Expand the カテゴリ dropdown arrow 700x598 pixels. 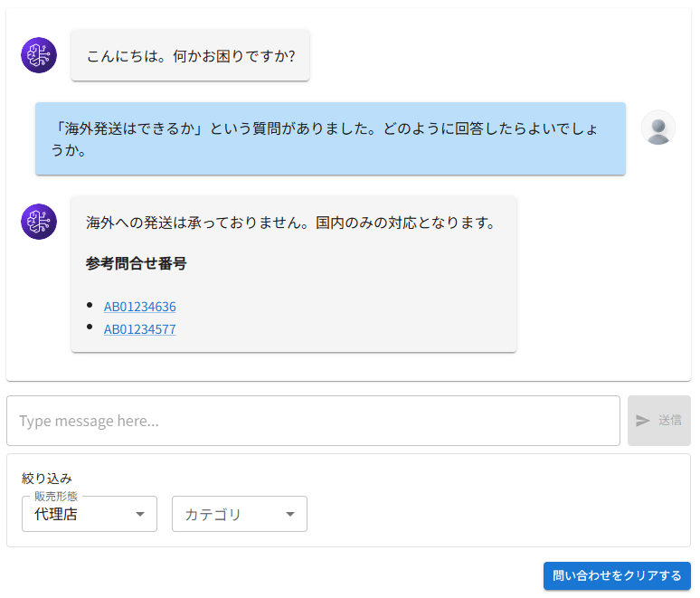[290, 514]
